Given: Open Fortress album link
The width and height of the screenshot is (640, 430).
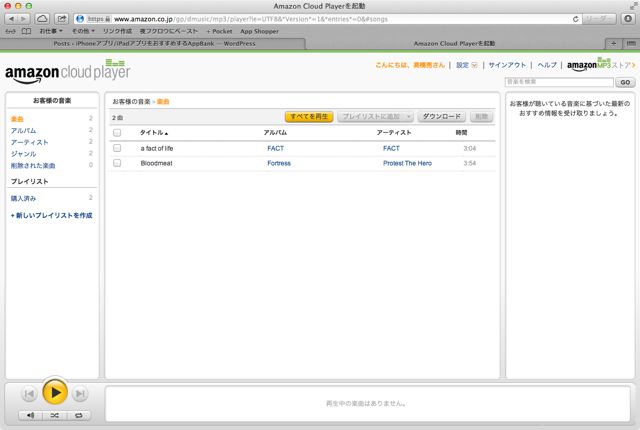Looking at the screenshot, I should point(279,163).
